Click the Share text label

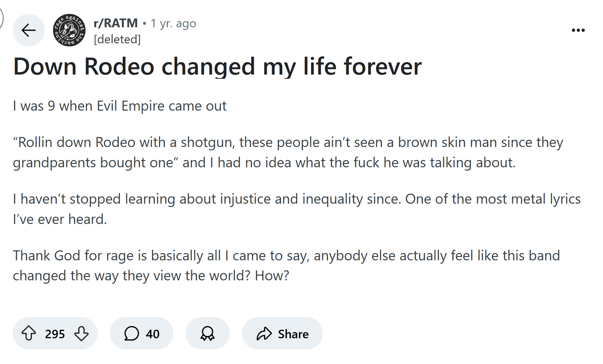click(293, 334)
